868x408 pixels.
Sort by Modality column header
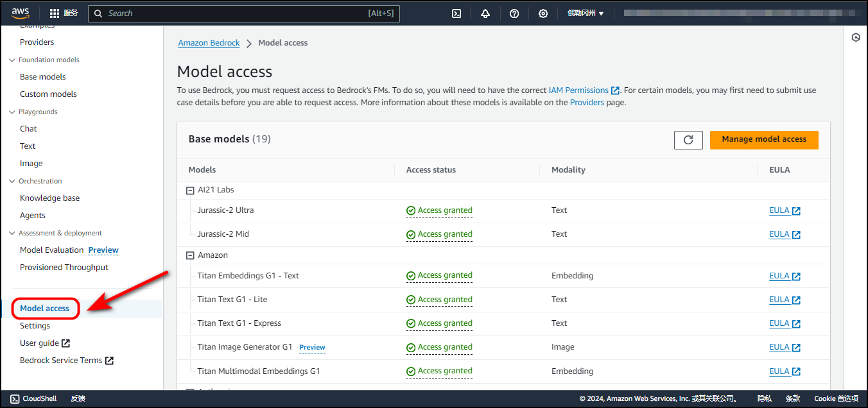pos(568,170)
